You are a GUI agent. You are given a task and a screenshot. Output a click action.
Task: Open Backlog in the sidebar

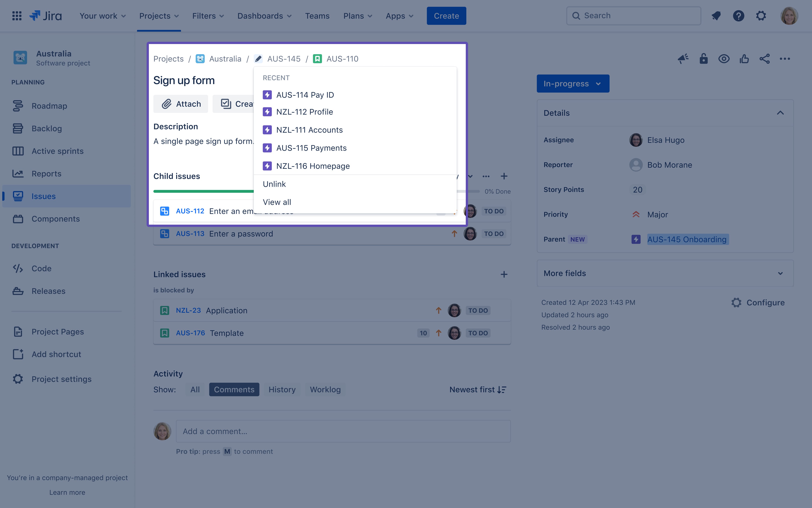click(66, 128)
